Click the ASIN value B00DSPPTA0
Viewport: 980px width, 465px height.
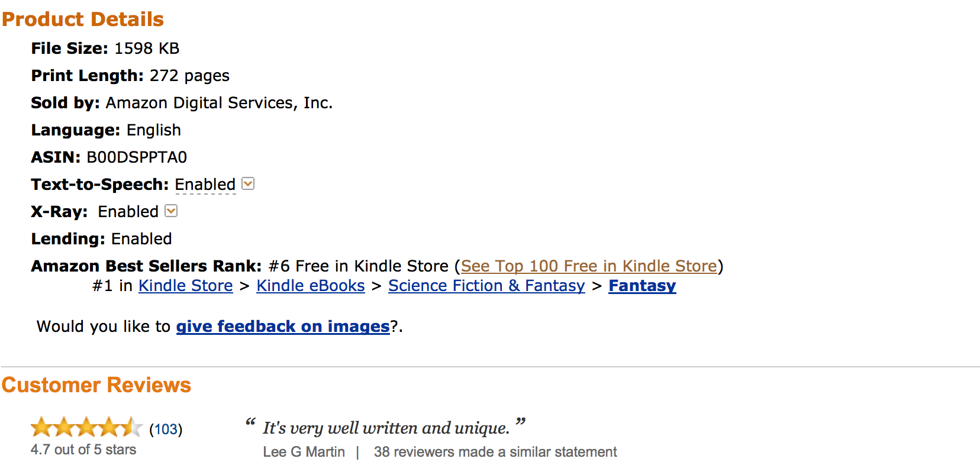click(x=137, y=157)
